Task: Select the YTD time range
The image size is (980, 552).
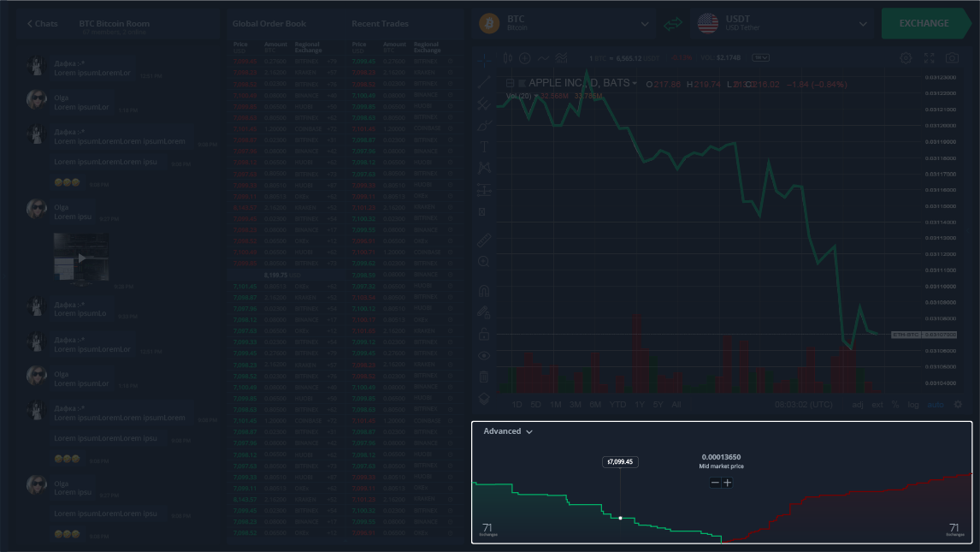Action: (x=617, y=405)
